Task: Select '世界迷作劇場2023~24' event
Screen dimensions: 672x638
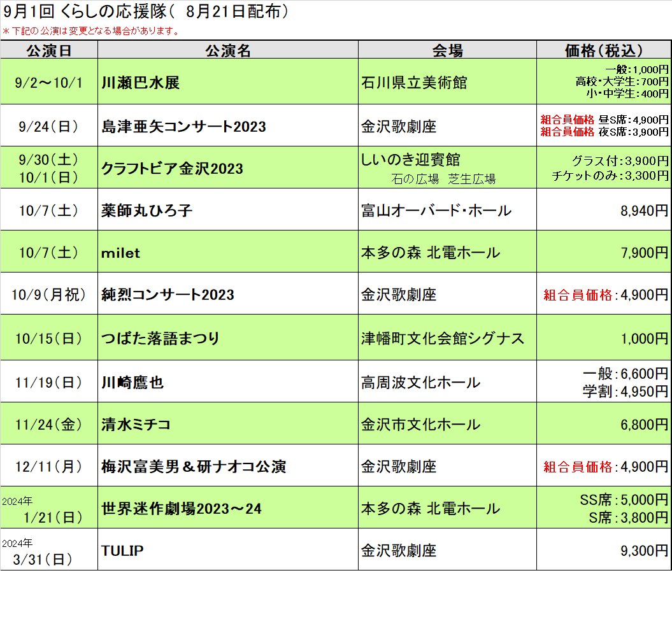Action: click(x=182, y=508)
